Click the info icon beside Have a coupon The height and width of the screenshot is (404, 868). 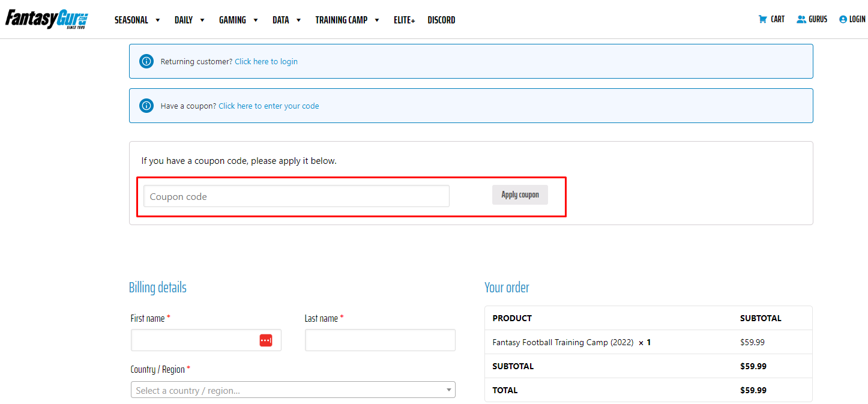tap(146, 106)
